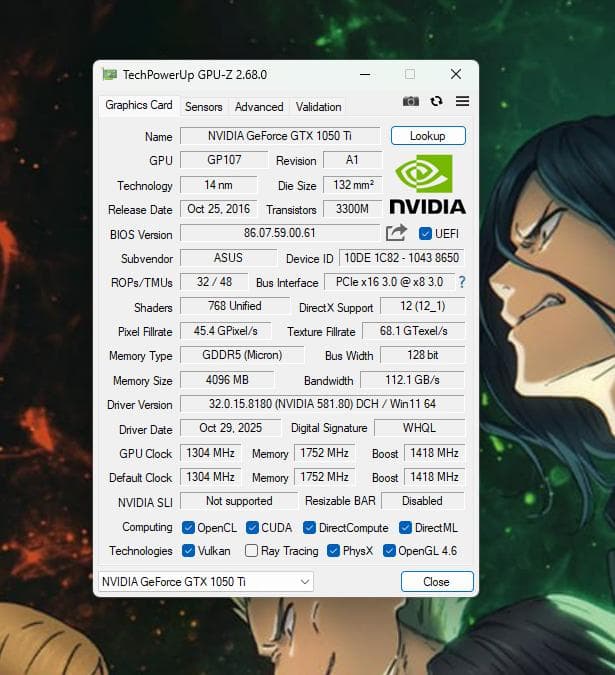Click the Revision value A1

[x=352, y=160]
